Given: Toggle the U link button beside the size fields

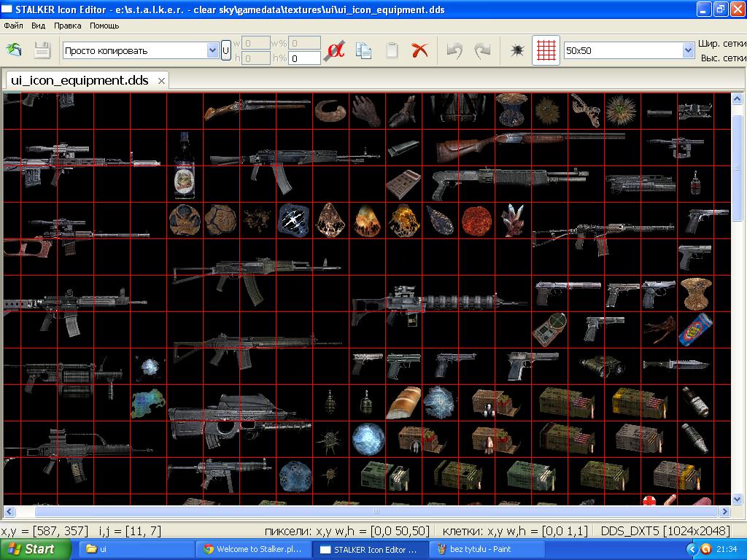Looking at the screenshot, I should coord(226,50).
